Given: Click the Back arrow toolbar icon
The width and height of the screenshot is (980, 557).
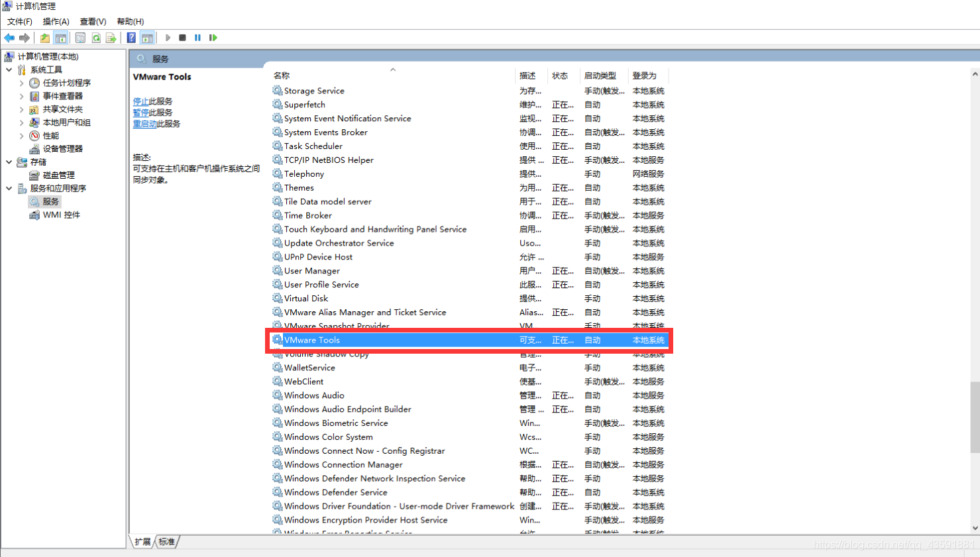Looking at the screenshot, I should point(9,38).
